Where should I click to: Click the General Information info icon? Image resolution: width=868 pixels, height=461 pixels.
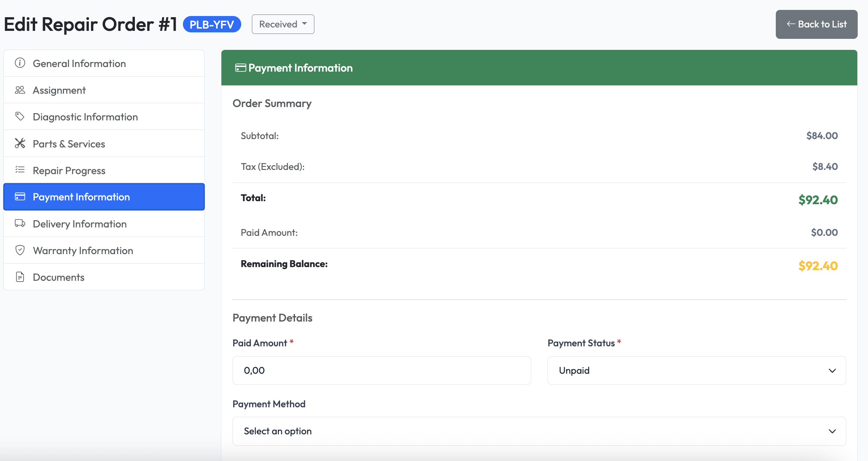[20, 63]
